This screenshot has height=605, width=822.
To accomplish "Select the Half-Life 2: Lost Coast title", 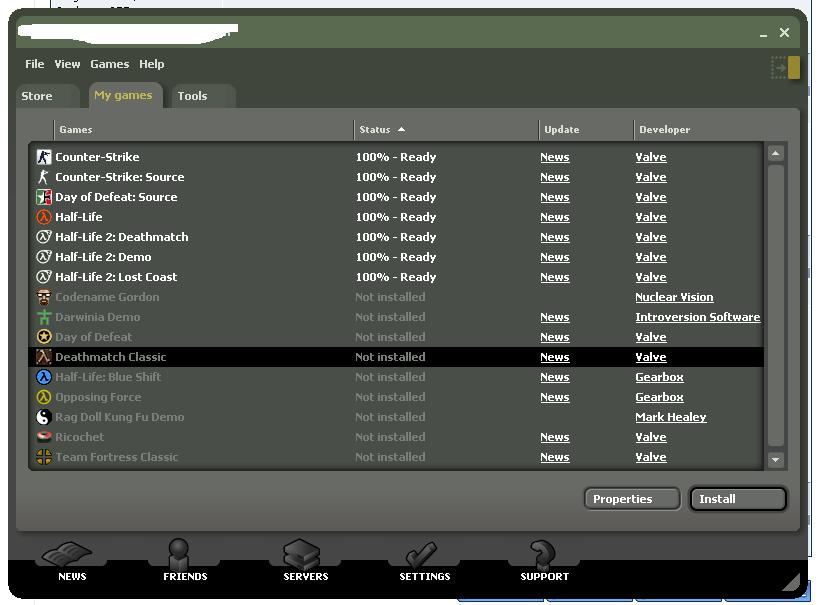I will click(116, 277).
